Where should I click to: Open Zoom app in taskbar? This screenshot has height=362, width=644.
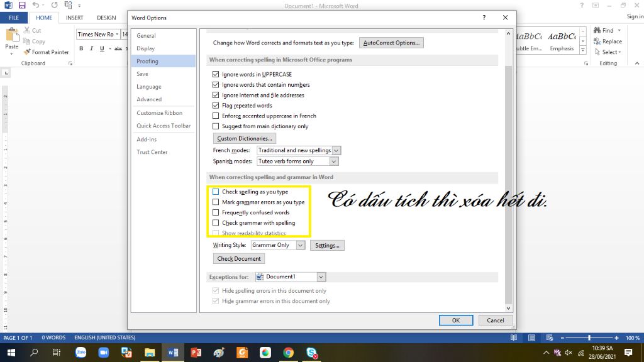(104, 353)
